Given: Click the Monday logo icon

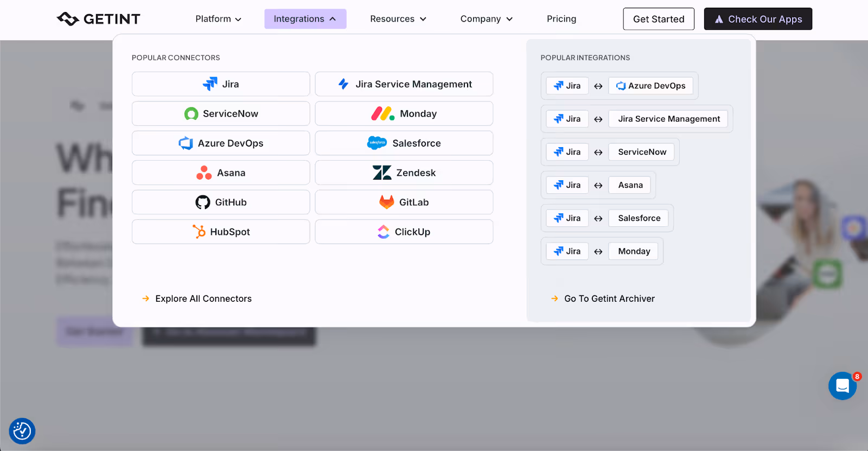Looking at the screenshot, I should pos(383,113).
